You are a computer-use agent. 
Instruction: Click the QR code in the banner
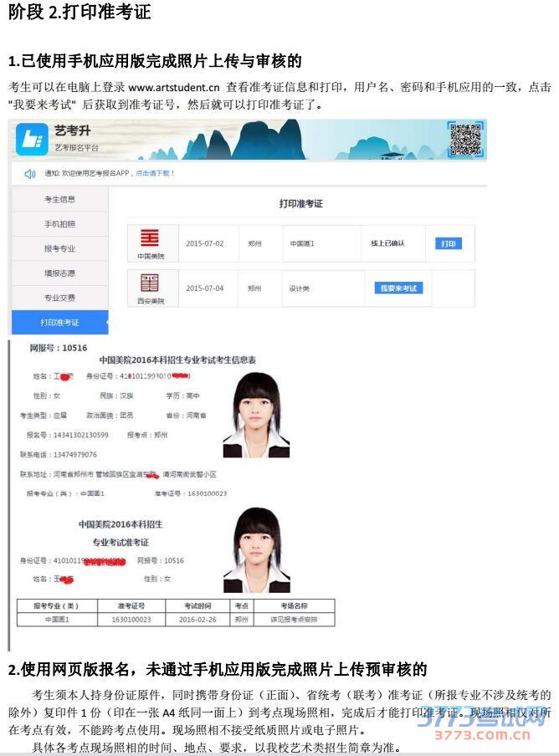pos(464,138)
